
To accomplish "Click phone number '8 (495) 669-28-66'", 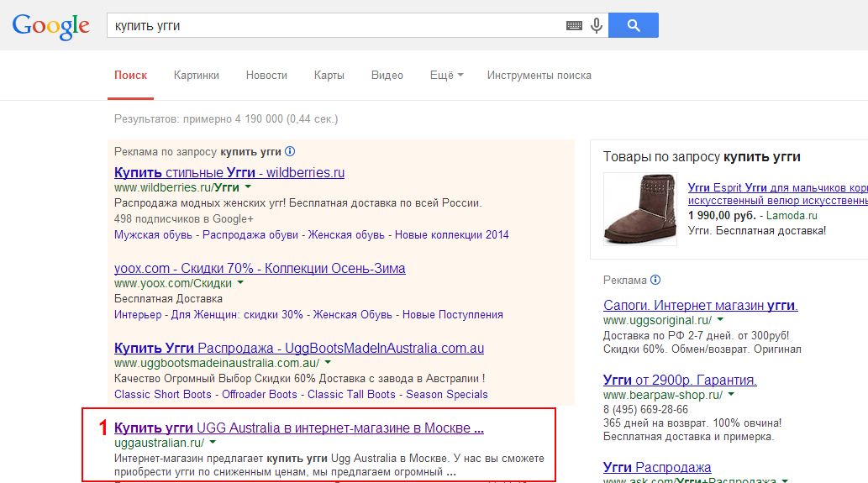I will pyautogui.click(x=645, y=409).
